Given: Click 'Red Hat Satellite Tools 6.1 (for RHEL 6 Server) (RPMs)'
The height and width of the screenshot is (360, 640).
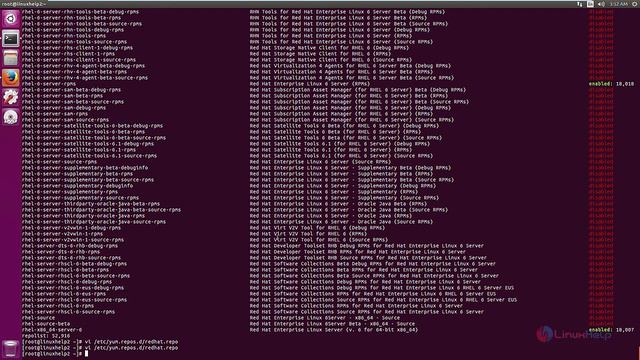Looking at the screenshot, I should (x=331, y=150).
